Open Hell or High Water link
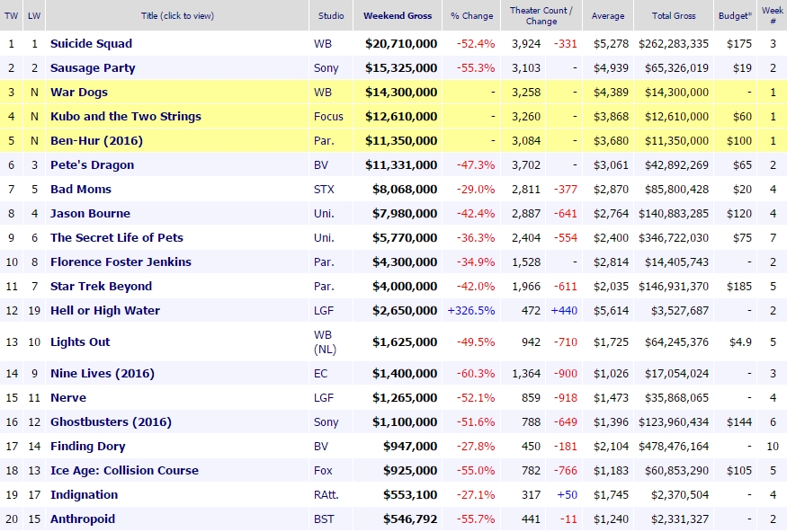This screenshot has width=787, height=532. (105, 310)
